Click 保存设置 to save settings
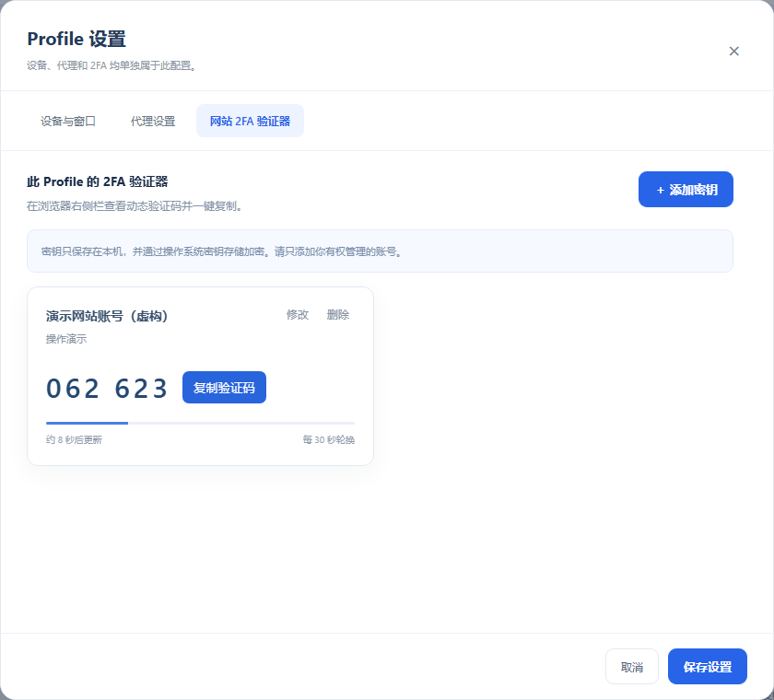Screen dimensions: 774x700 pos(708,667)
